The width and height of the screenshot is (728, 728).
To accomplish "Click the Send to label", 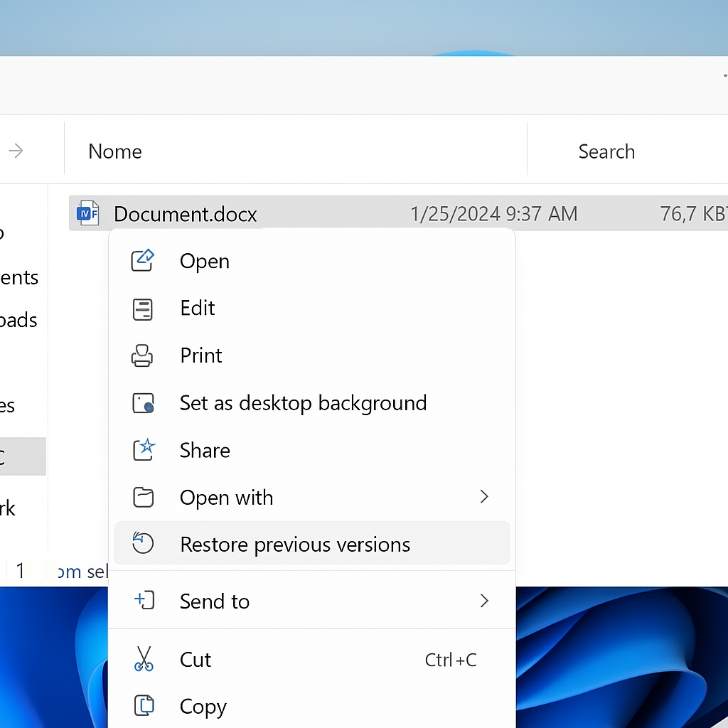I will [215, 601].
